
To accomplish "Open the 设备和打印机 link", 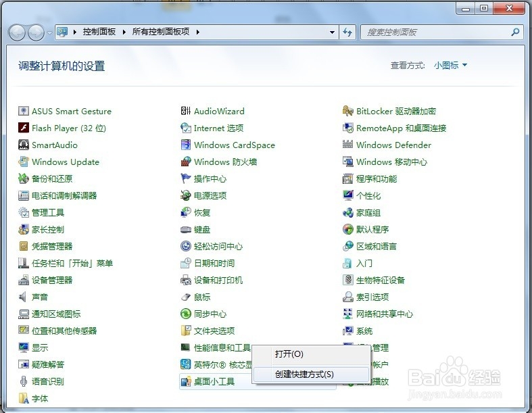I will [x=218, y=281].
